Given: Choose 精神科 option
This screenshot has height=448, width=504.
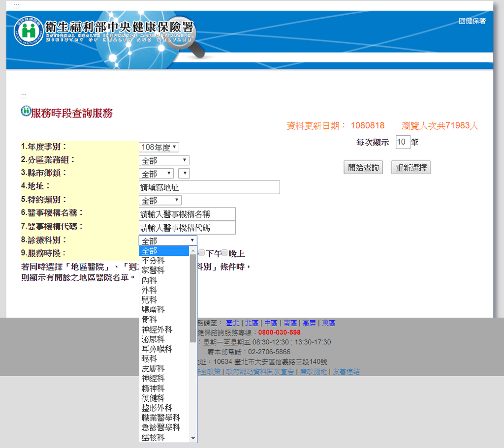Looking at the screenshot, I should pos(164,388).
